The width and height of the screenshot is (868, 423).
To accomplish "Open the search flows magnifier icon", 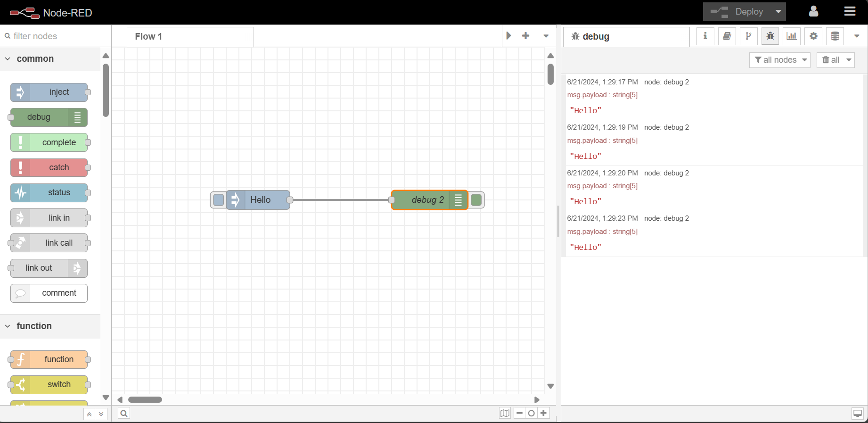I will point(123,414).
